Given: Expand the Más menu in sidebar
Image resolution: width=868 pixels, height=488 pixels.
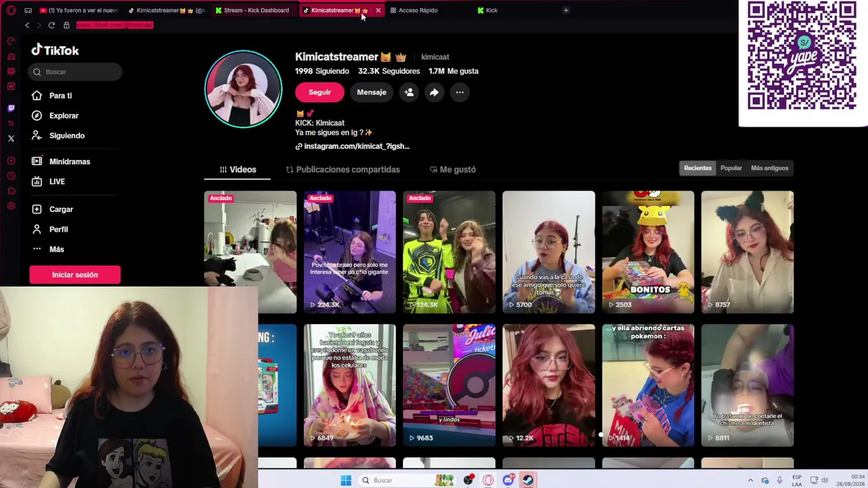Looking at the screenshot, I should pyautogui.click(x=56, y=249).
